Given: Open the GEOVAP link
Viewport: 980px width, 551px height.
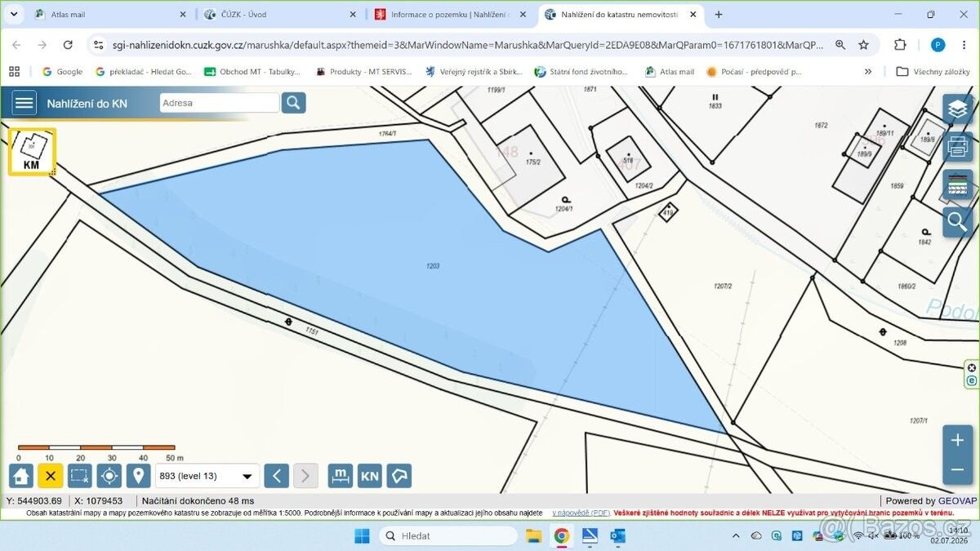Looking at the screenshot, I should (958, 500).
